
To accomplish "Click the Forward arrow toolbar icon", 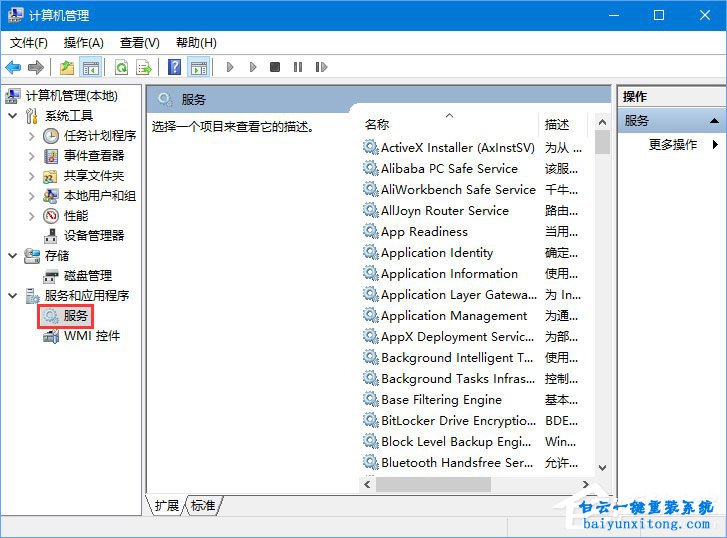I will click(x=36, y=68).
